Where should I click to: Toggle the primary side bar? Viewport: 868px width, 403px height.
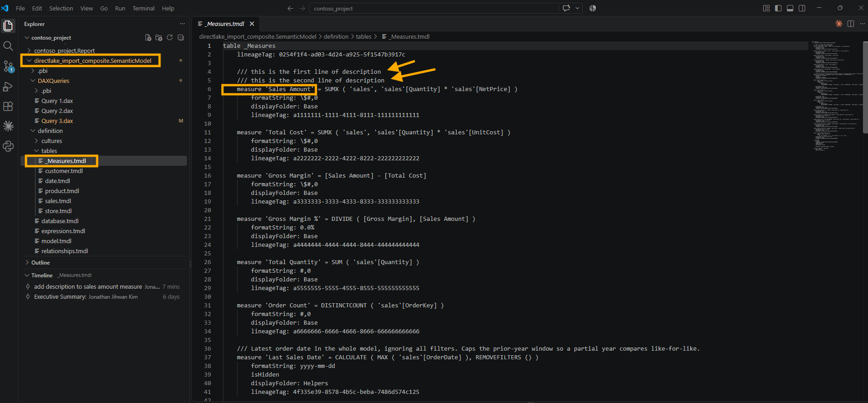pyautogui.click(x=778, y=8)
